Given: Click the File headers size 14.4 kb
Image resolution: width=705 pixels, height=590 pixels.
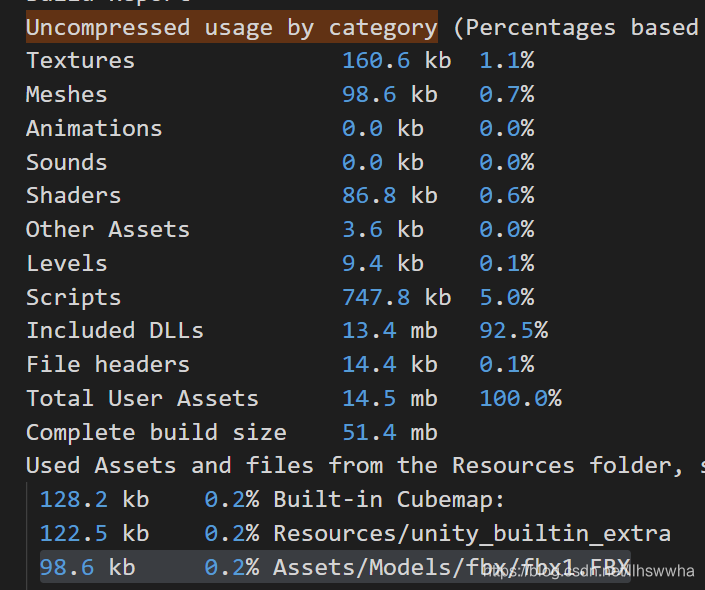Looking at the screenshot, I should (389, 364).
